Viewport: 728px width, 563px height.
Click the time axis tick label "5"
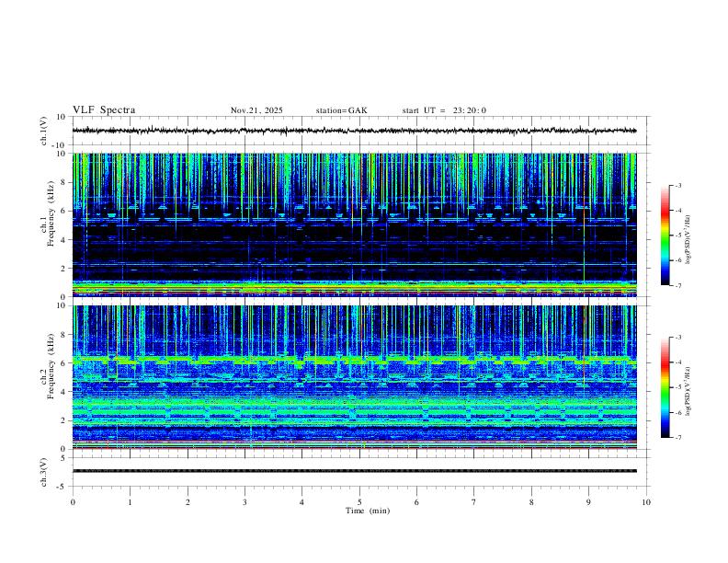pos(359,502)
